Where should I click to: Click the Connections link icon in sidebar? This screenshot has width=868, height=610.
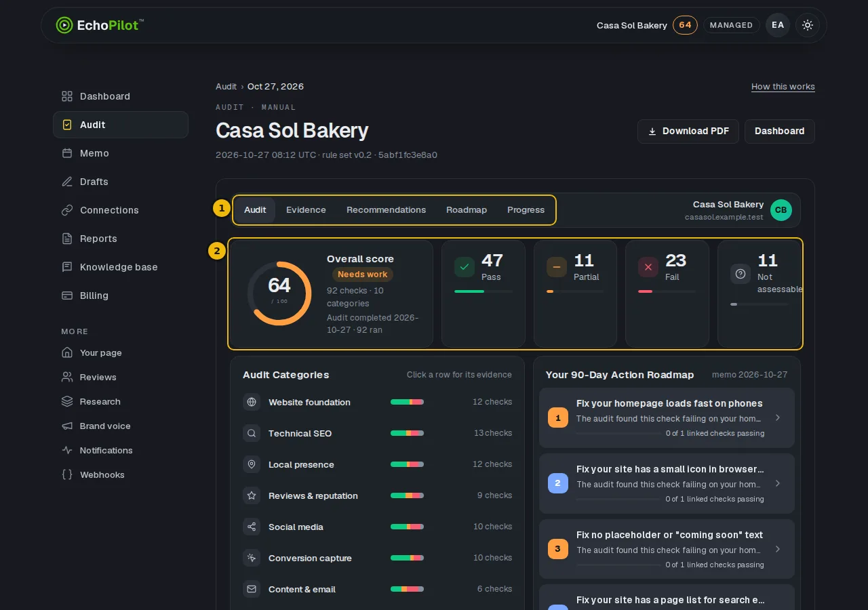pyautogui.click(x=67, y=210)
